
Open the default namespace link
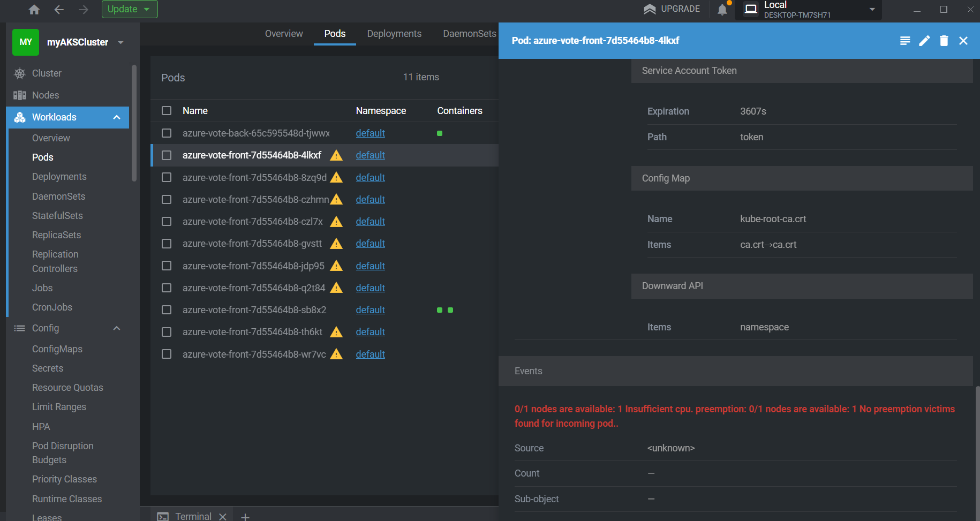point(370,155)
